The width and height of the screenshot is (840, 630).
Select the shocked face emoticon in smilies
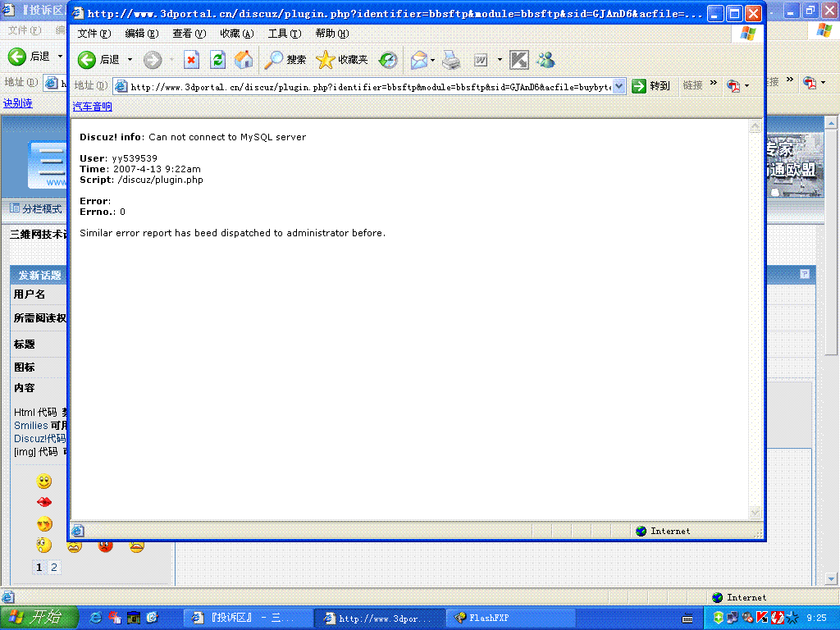[x=44, y=545]
